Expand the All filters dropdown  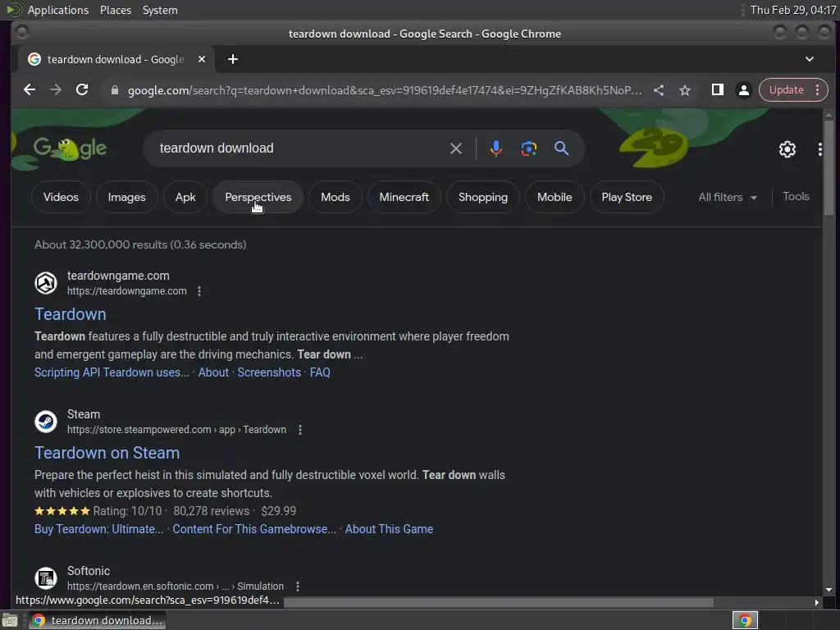click(x=728, y=197)
